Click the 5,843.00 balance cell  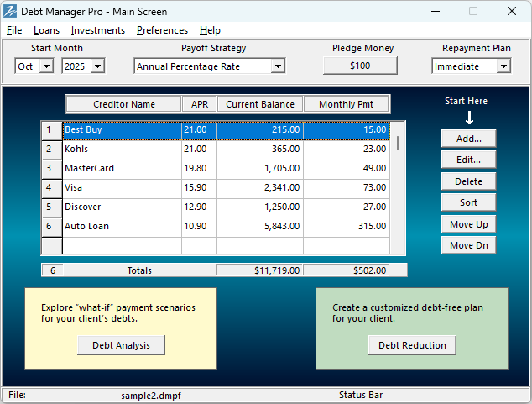tap(260, 228)
